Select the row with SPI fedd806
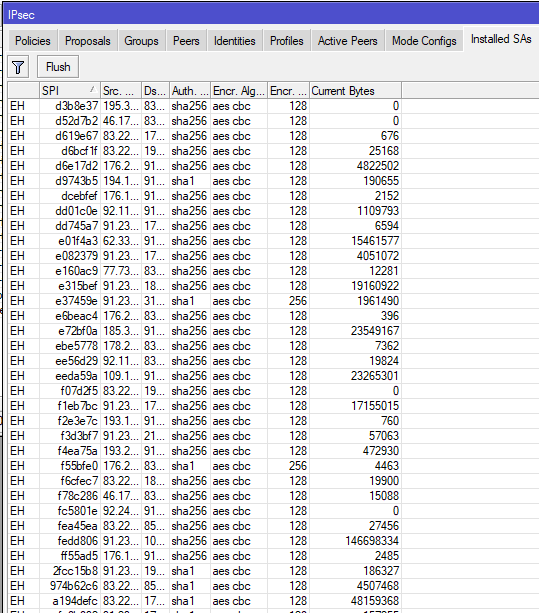The height and width of the screenshot is (613, 539). pyautogui.click(x=204, y=541)
